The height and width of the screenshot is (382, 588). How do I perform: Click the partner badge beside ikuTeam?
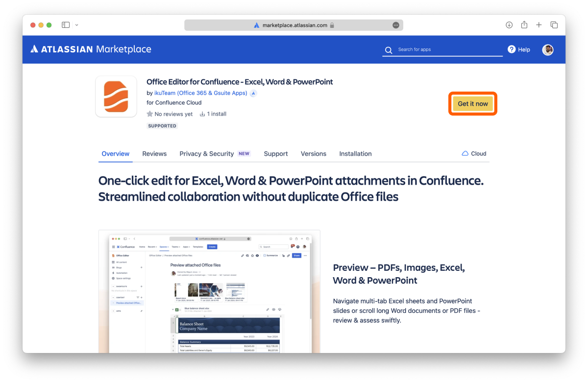[253, 93]
